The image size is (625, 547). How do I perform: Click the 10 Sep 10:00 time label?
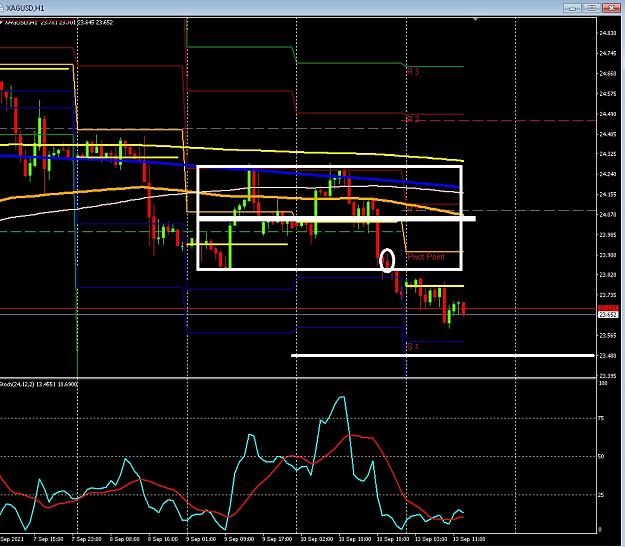(x=356, y=539)
